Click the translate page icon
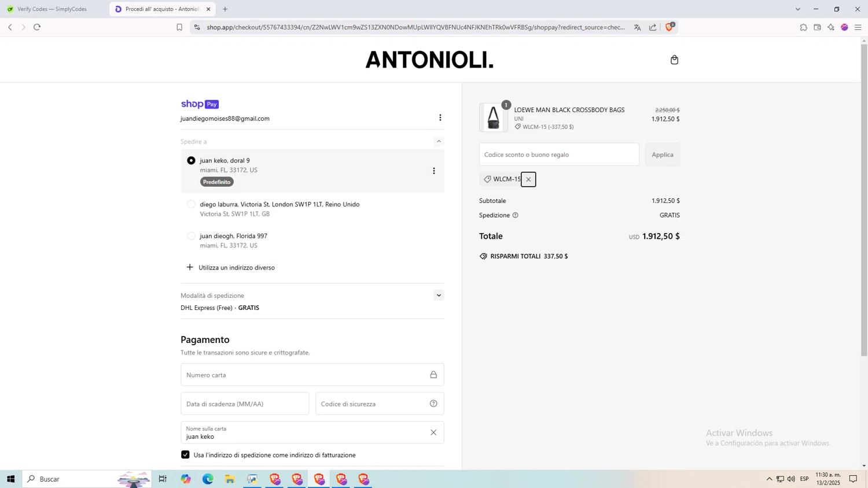This screenshot has height=488, width=868. 637,27
